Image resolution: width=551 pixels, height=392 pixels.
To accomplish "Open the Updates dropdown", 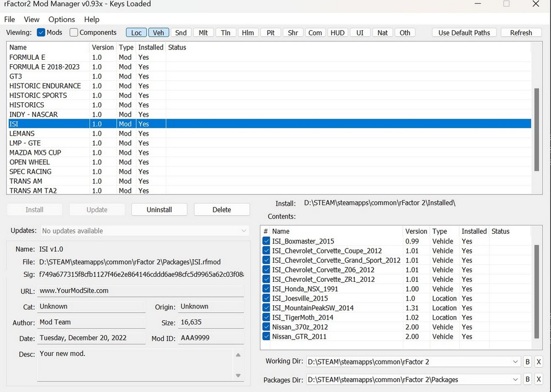I will 145,231.
